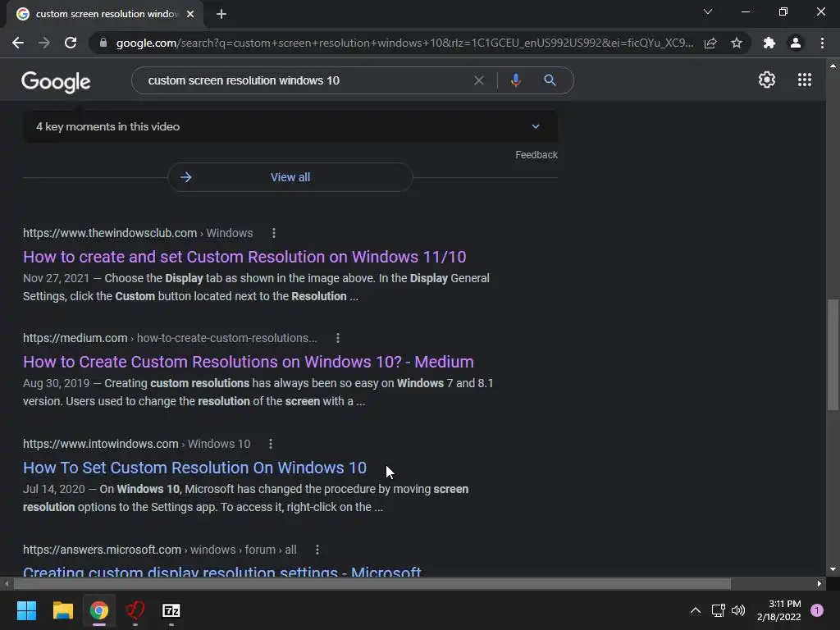Open 7-Zip from the taskbar
The width and height of the screenshot is (840, 630).
[171, 610]
